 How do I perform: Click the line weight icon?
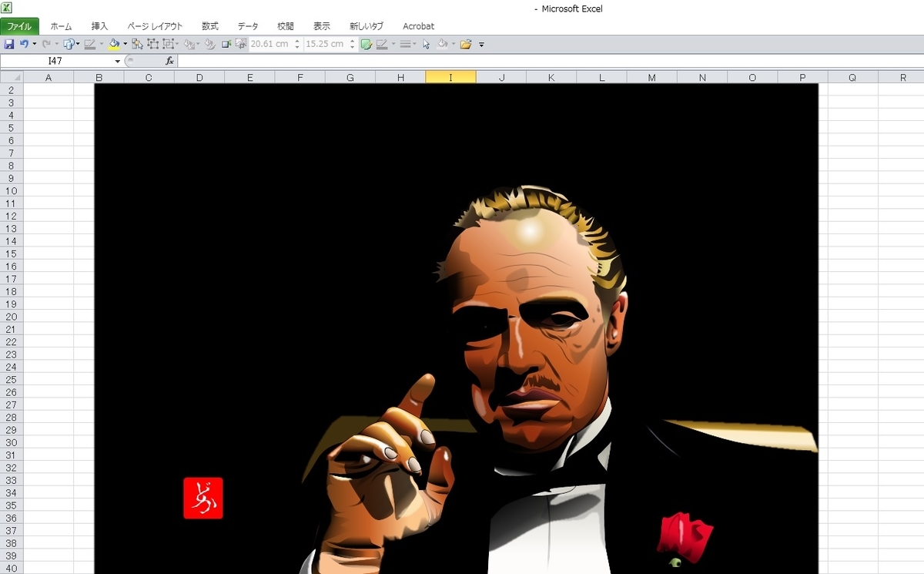406,44
